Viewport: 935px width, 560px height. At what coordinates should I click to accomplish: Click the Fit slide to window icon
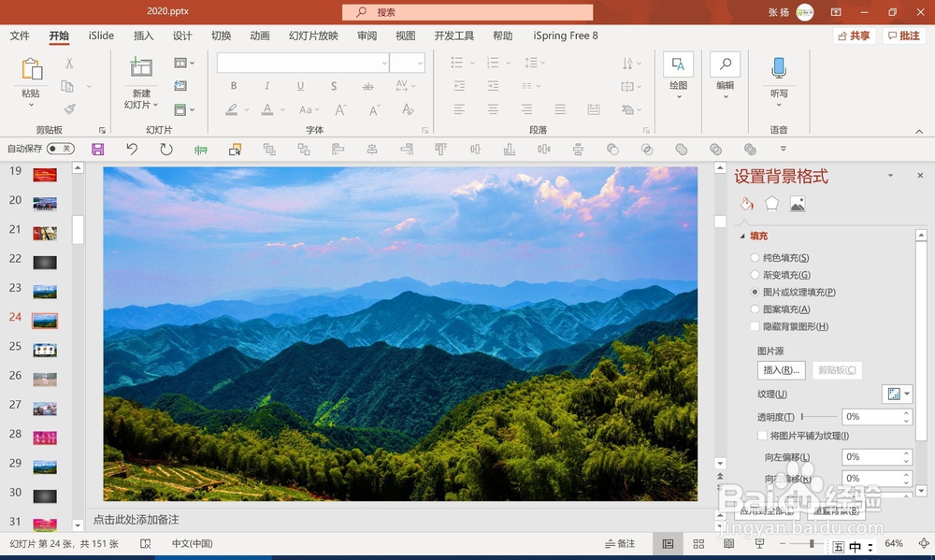pyautogui.click(x=924, y=543)
